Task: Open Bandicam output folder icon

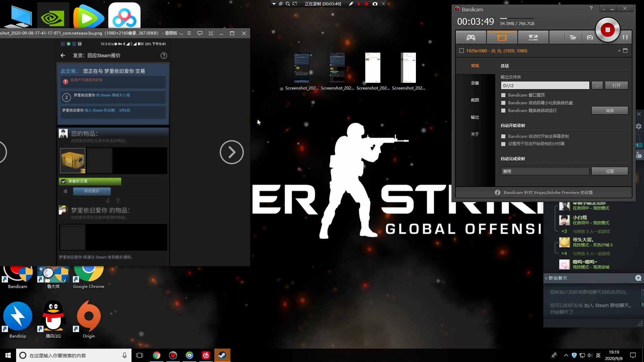Action: (x=573, y=37)
